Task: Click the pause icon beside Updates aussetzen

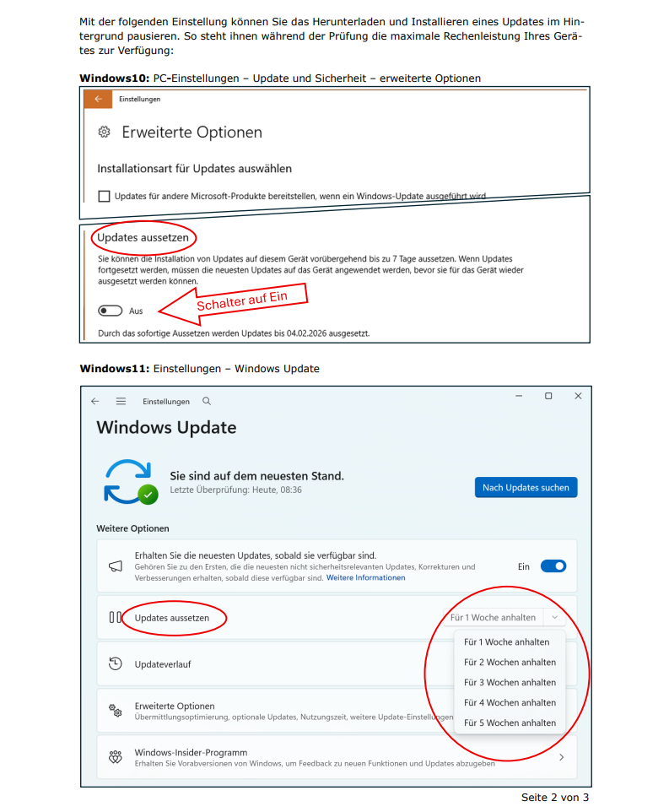Action: click(115, 618)
